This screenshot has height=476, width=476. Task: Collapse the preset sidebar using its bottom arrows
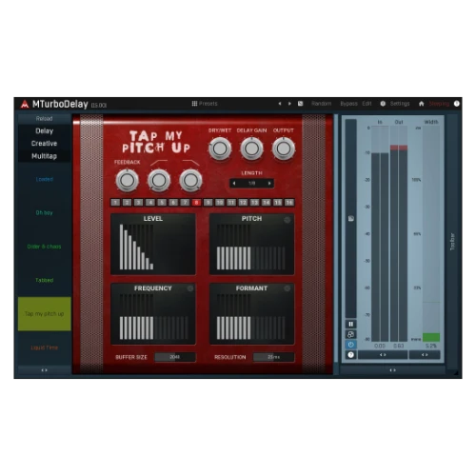[44, 370]
